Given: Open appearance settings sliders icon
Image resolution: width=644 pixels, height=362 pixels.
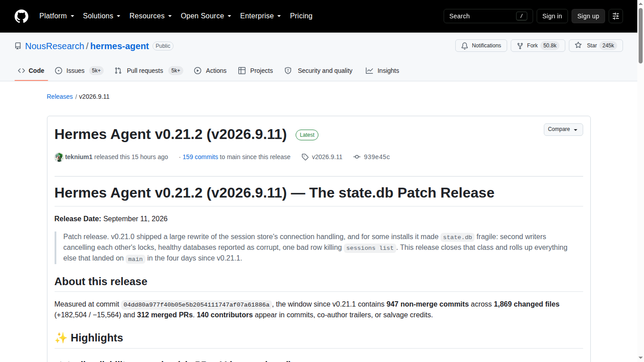Looking at the screenshot, I should 616,16.
